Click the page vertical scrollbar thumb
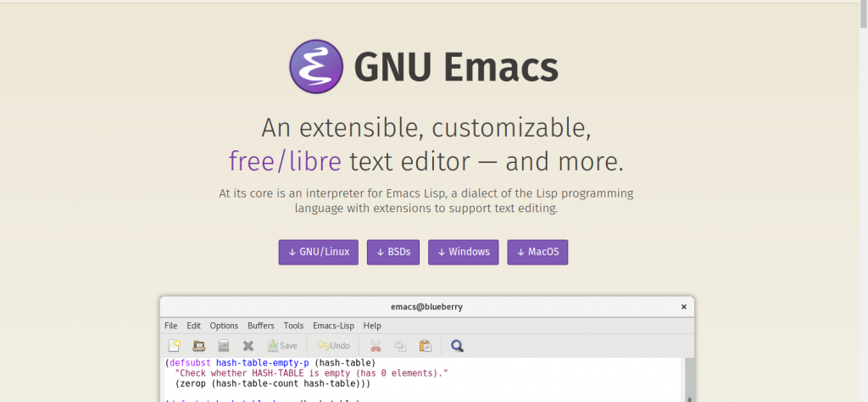Viewport: 868px width, 402px height. [864, 14]
